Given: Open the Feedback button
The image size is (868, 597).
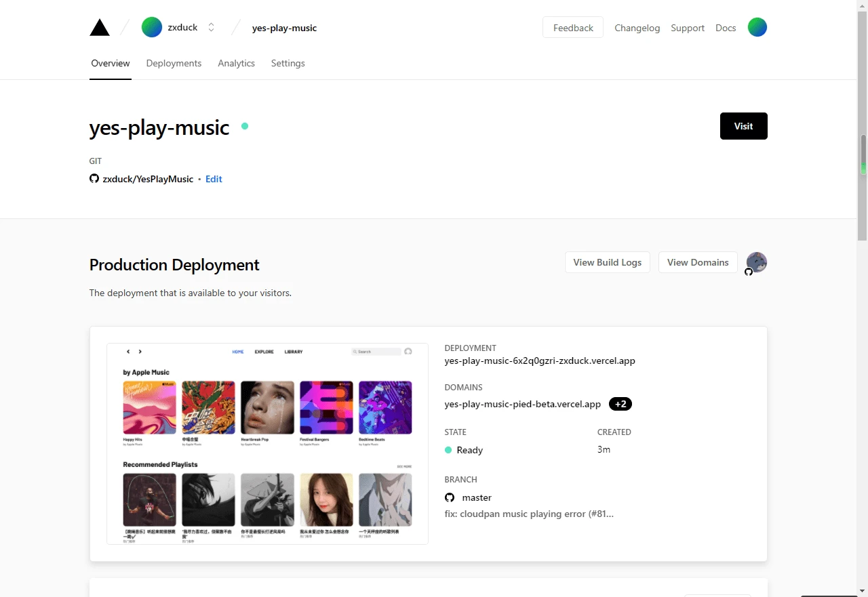Looking at the screenshot, I should tap(573, 28).
